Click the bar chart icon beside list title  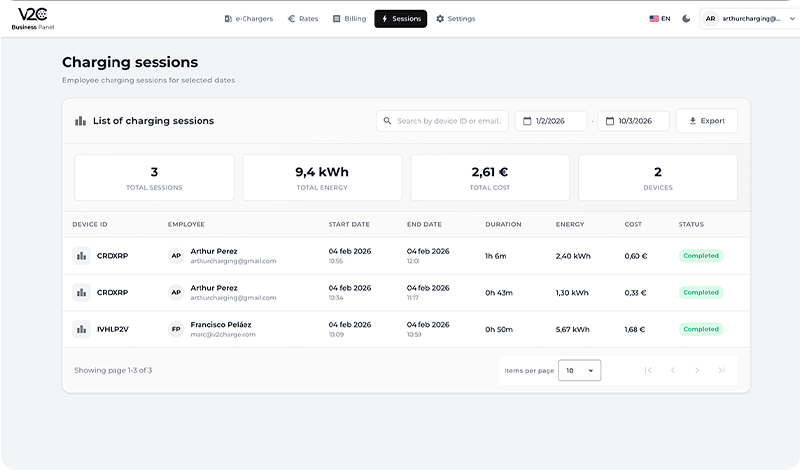click(x=81, y=121)
